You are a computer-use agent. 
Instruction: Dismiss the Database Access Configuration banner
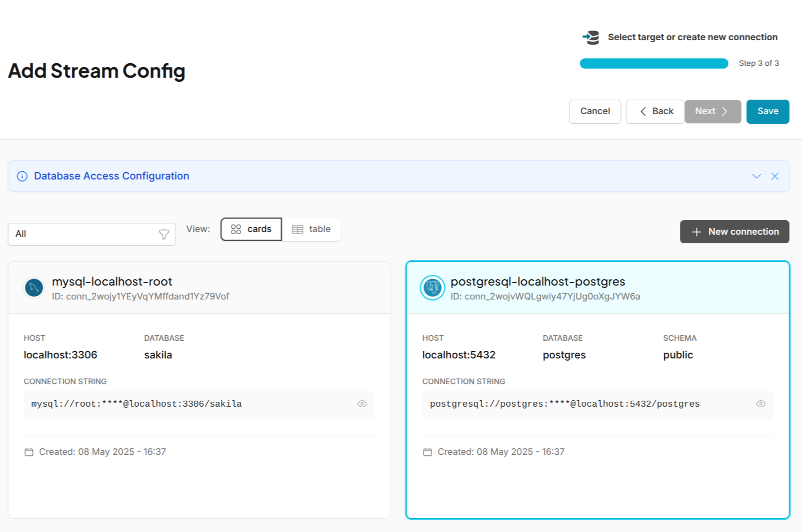tap(775, 176)
